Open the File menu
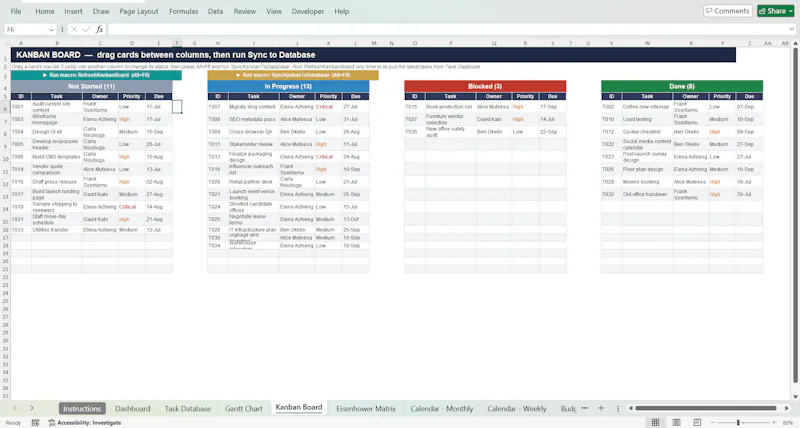Viewport: 800px width, 428px height. tap(16, 11)
